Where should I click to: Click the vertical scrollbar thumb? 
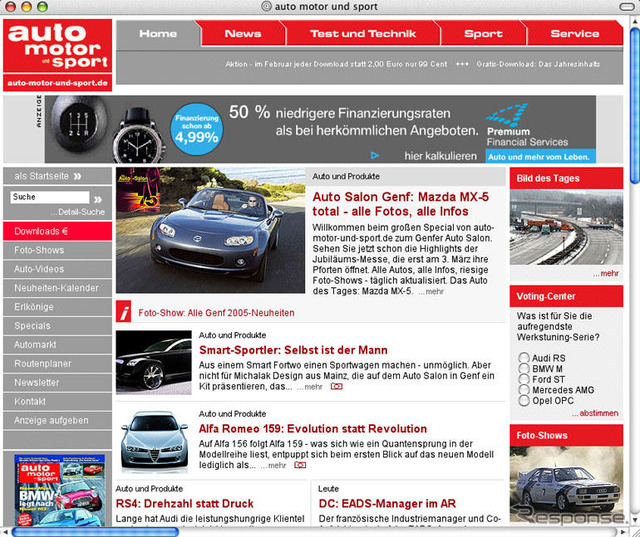(635, 105)
